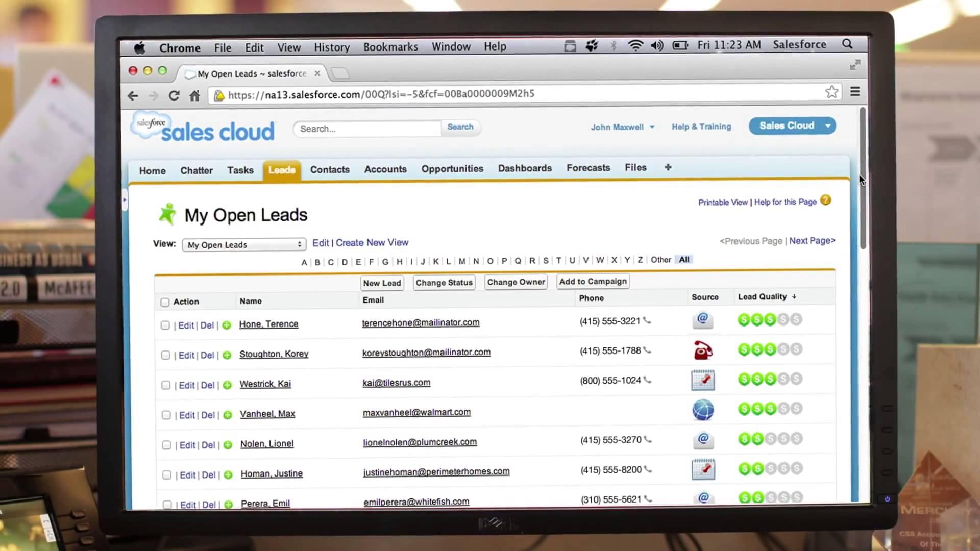Viewport: 980px width, 551px height.
Task: Click the red telephone source icon for Stoughton, Korey
Action: (703, 350)
